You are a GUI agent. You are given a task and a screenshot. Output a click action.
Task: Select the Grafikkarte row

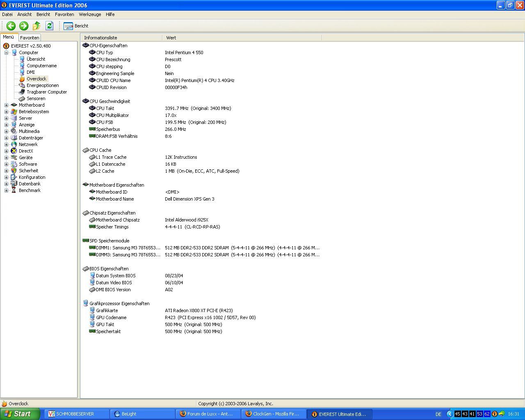pos(201,310)
